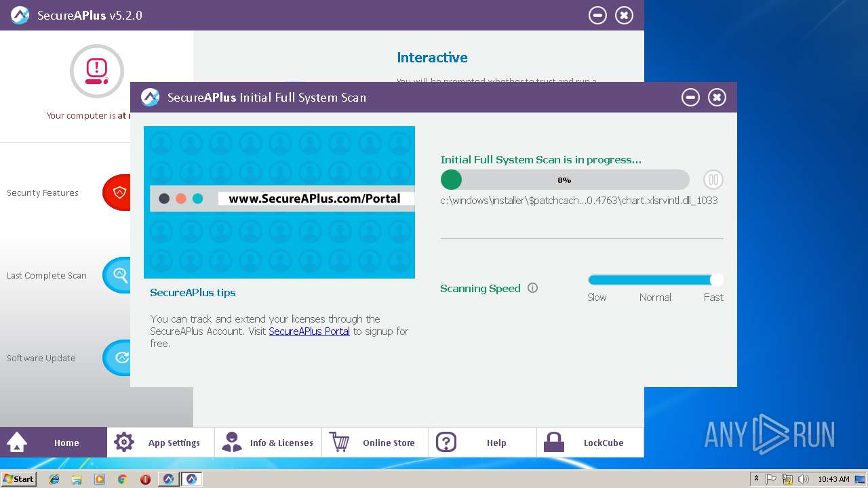Screen dimensions: 868x488
Task: Click the network tray icon
Action: point(787,479)
